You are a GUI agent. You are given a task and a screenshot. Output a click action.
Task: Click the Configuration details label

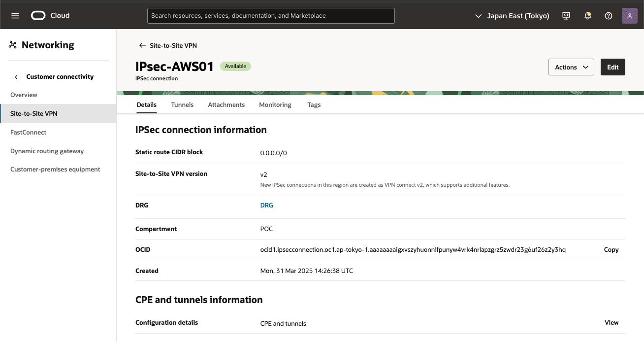[166, 323]
